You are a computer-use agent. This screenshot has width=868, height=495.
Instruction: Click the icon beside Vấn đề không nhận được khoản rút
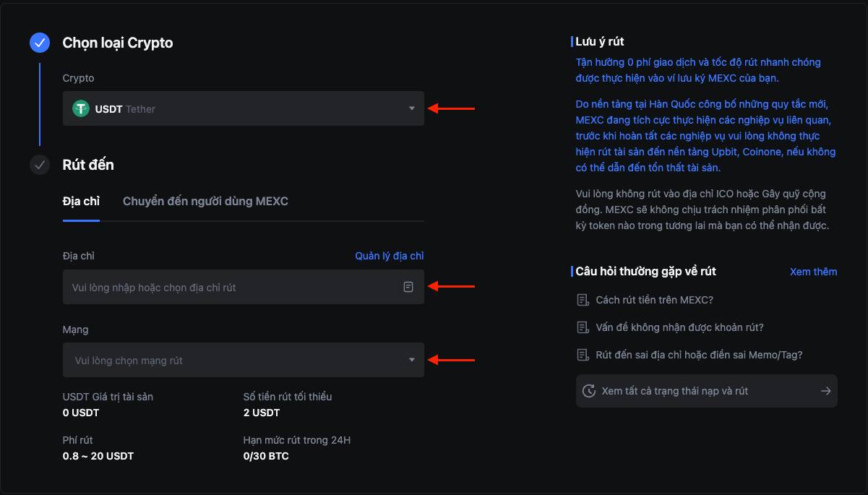pos(583,327)
